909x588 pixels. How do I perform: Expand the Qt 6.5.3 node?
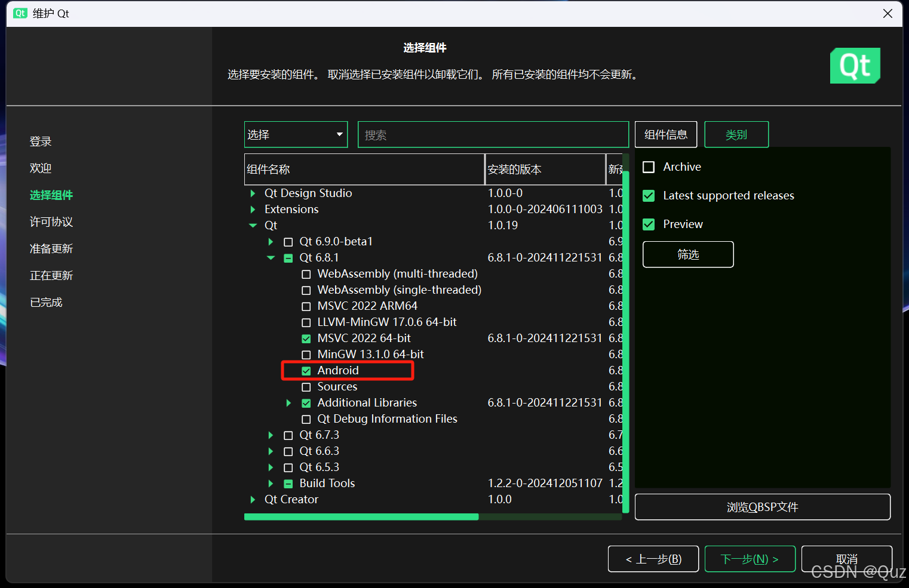coord(271,467)
